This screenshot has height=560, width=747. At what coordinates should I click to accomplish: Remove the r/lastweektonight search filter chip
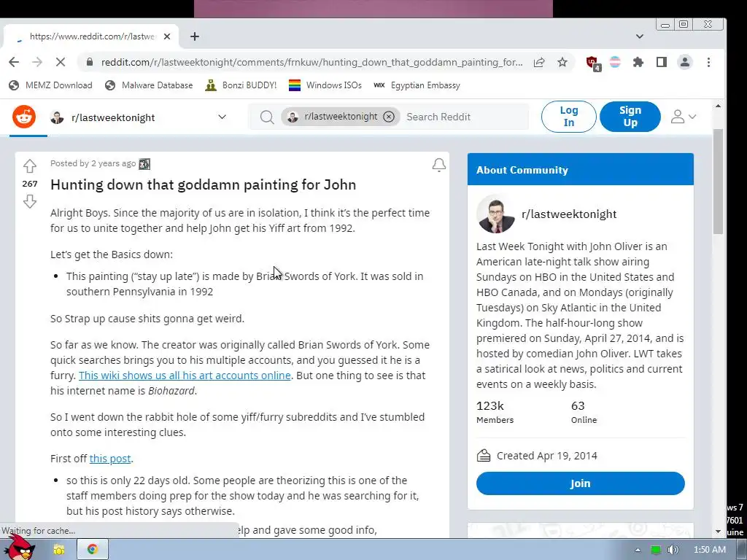389,117
